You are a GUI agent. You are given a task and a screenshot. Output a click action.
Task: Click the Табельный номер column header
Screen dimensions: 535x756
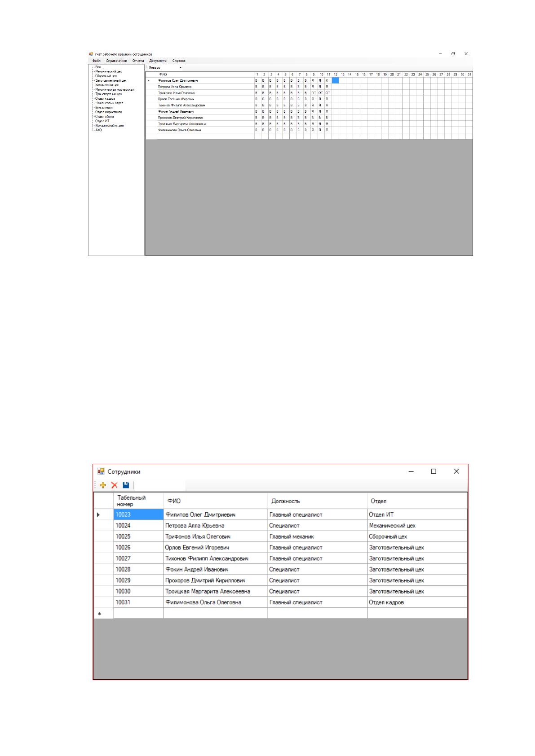[138, 501]
